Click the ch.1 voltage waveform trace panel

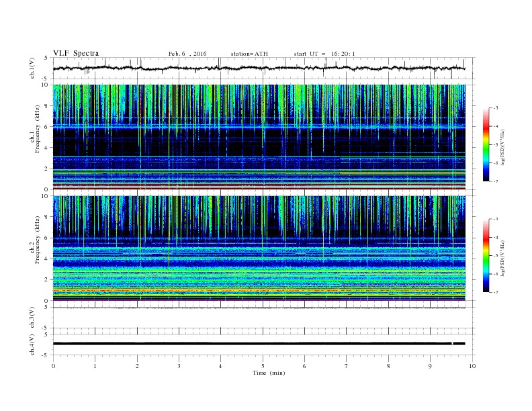point(263,68)
